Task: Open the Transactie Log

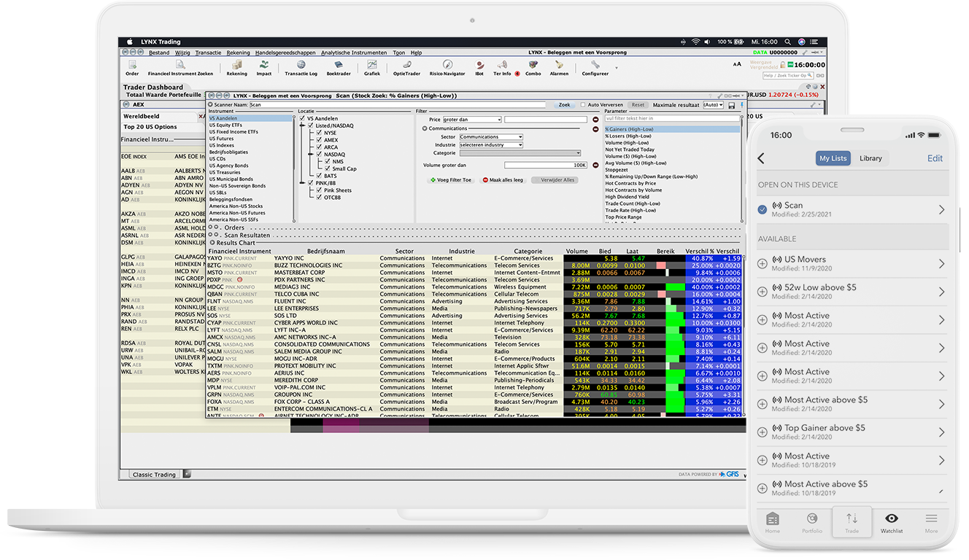Action: tap(301, 68)
